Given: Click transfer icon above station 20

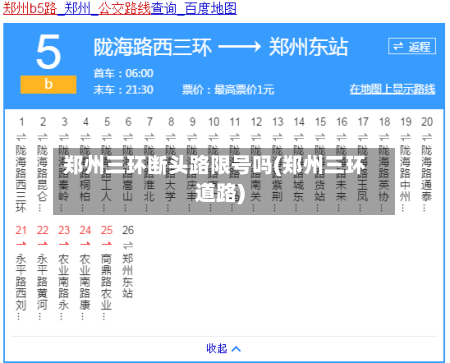Looking at the screenshot, I should (x=427, y=137).
